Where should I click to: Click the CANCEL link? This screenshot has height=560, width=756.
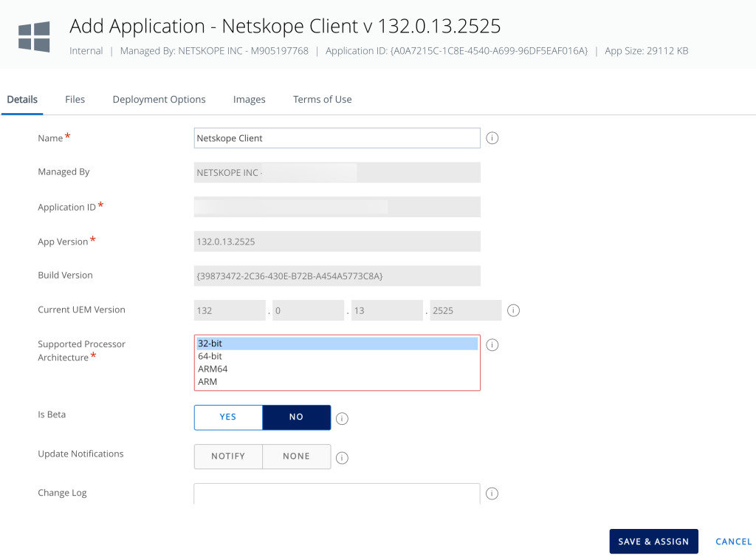pos(733,542)
